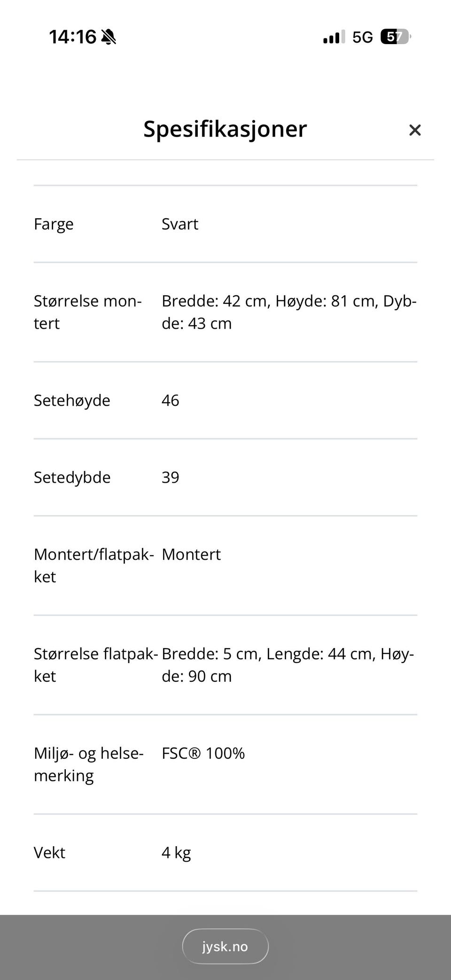Screen dimensions: 451x980
Task: Tap the FSC® 100% certification value
Action: (203, 753)
